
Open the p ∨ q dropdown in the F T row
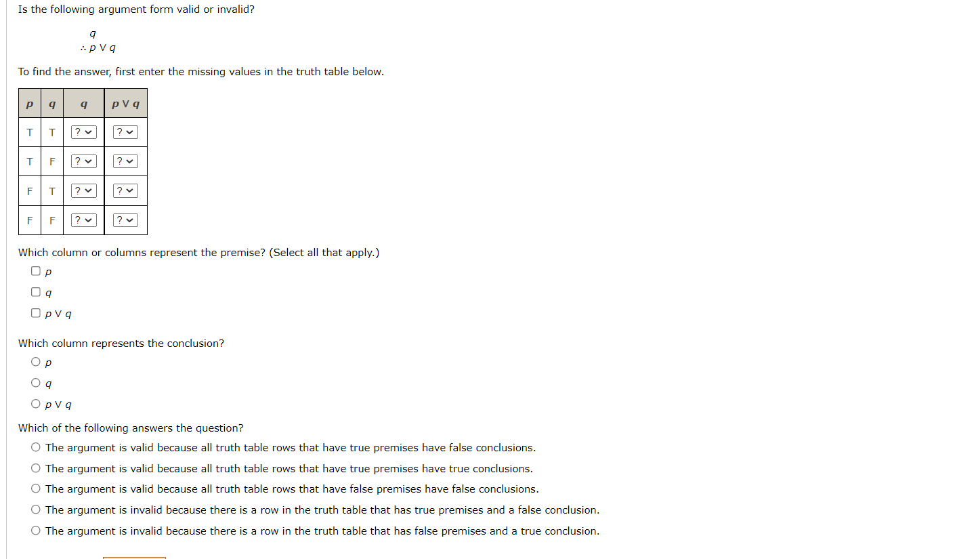click(x=125, y=190)
